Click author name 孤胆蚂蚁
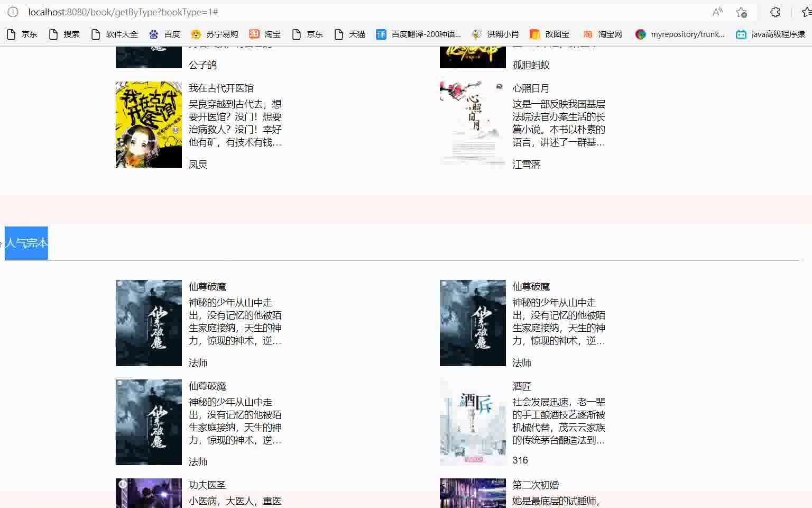The width and height of the screenshot is (812, 508). [x=531, y=65]
